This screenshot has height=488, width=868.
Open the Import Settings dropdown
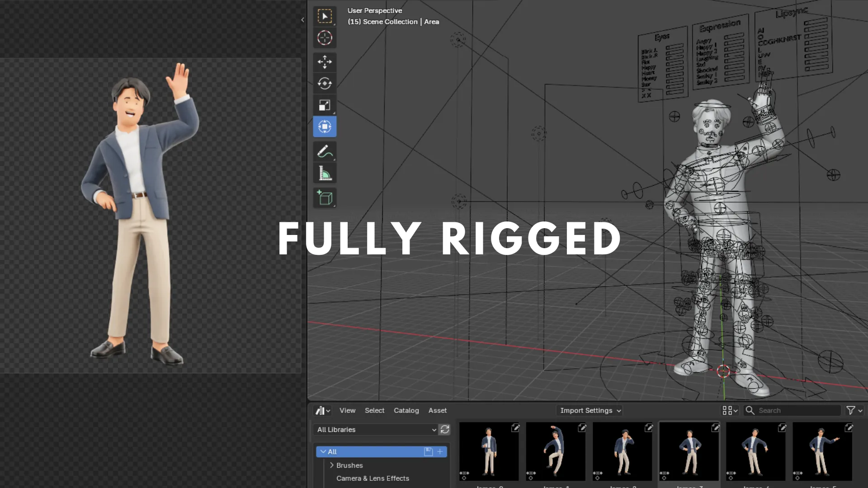pyautogui.click(x=590, y=410)
